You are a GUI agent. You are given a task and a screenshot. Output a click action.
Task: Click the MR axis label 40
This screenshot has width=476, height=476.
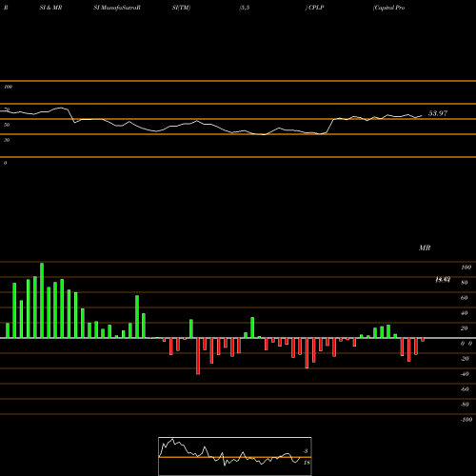(x=464, y=313)
